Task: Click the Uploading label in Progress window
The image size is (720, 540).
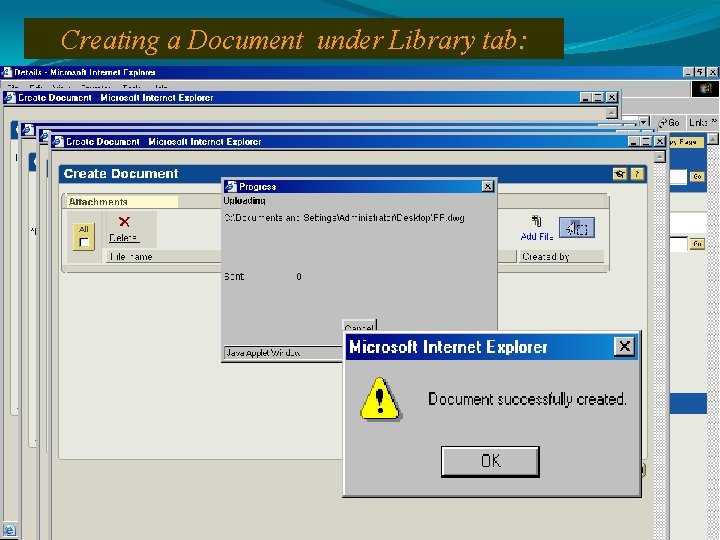Action: [x=244, y=201]
